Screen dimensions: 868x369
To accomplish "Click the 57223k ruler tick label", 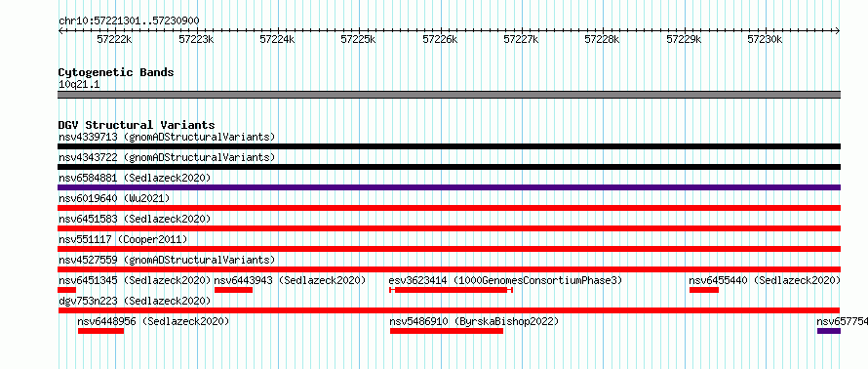I will point(196,39).
